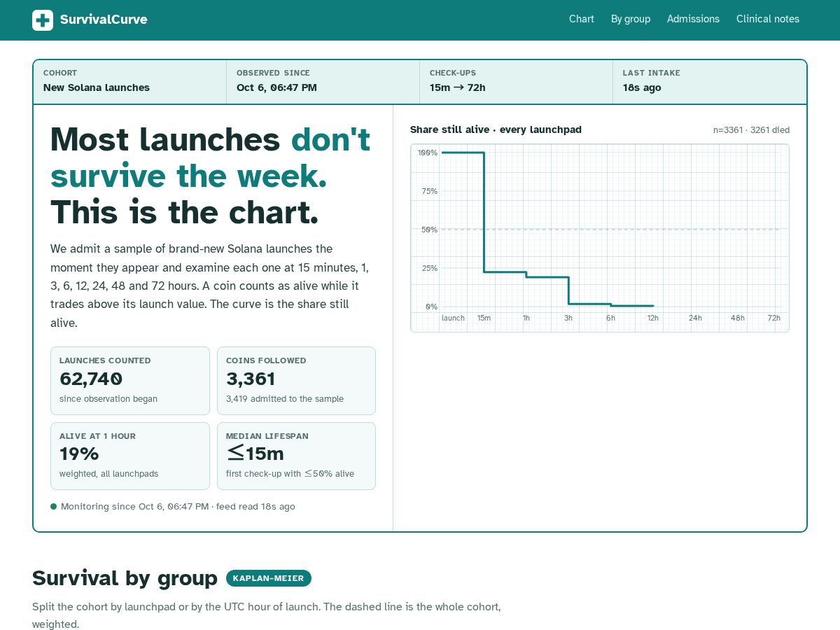Viewport: 840px width, 630px height.
Task: Click the 48h tick on the chart axis
Action: tap(738, 318)
